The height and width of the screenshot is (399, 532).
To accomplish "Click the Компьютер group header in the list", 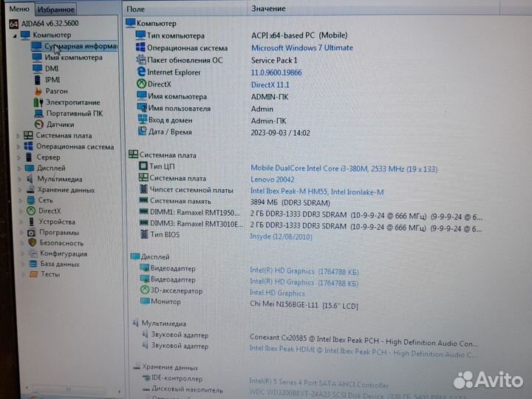I will (x=151, y=24).
